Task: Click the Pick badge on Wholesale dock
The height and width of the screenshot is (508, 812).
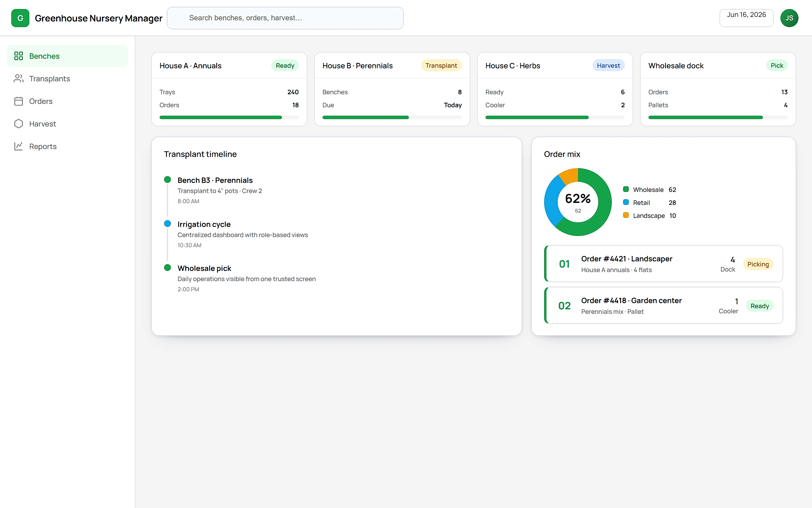Action: (x=777, y=65)
